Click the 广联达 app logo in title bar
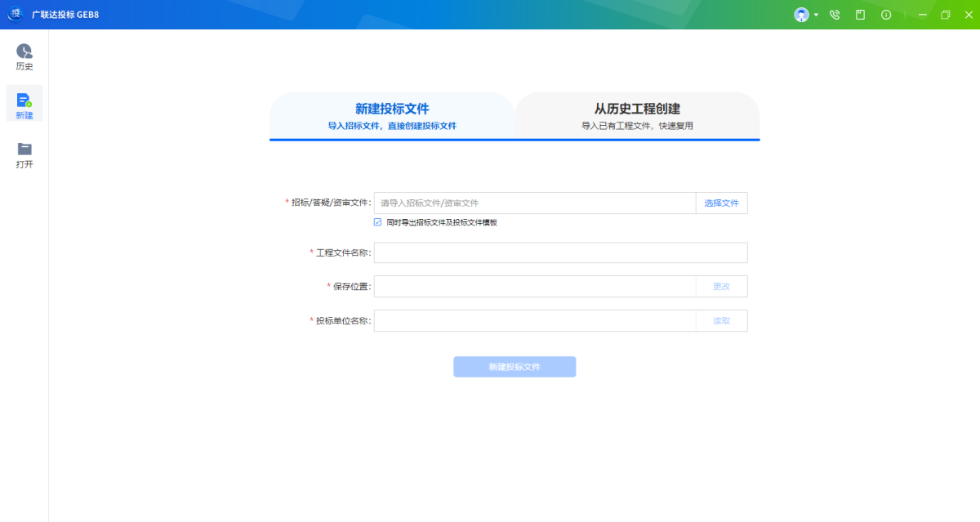Screen dimensions: 980x522 (x=15, y=15)
